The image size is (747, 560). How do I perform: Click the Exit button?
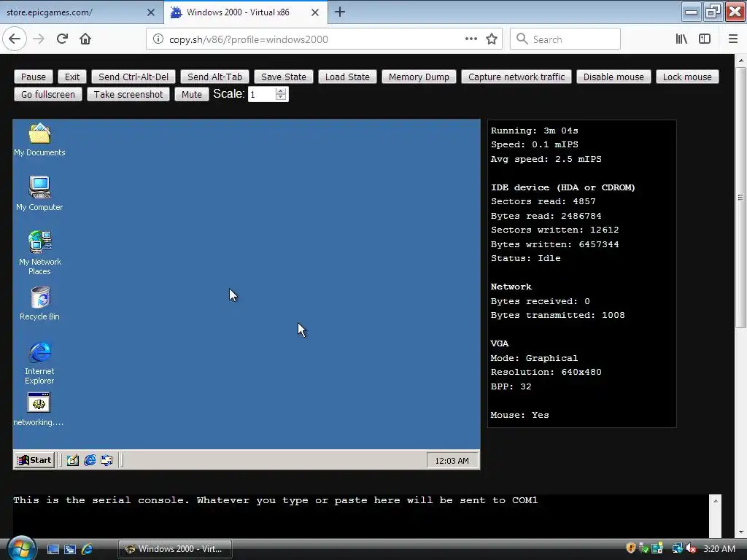pyautogui.click(x=72, y=77)
